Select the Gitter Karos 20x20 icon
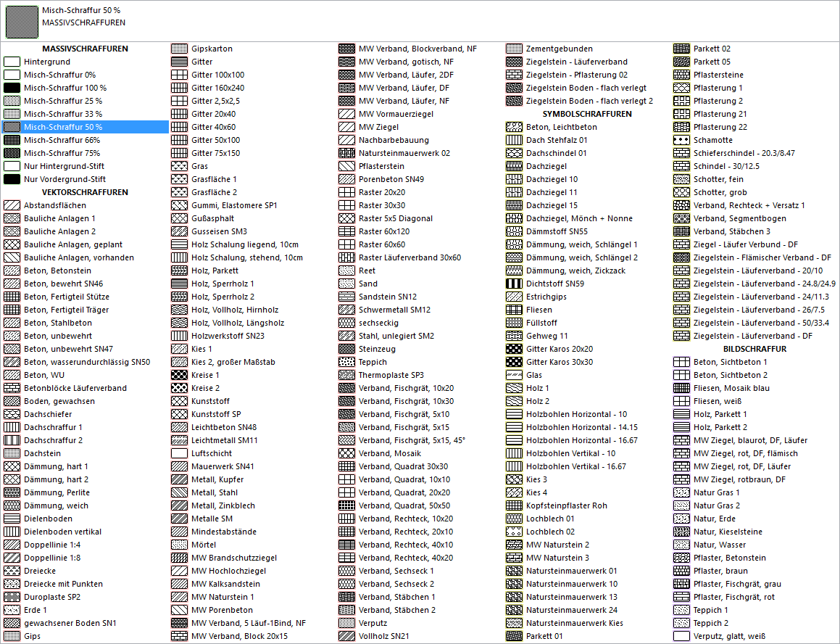Image resolution: width=840 pixels, height=644 pixels. [515, 349]
